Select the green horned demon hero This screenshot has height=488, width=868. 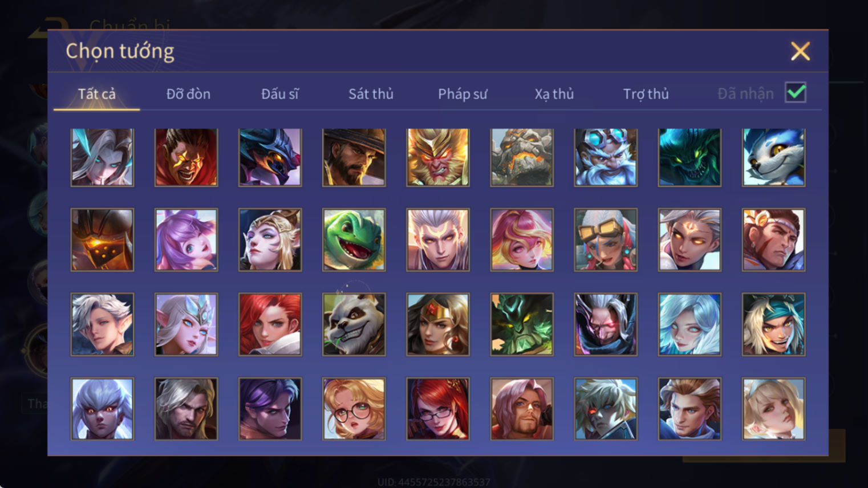pyautogui.click(x=521, y=324)
